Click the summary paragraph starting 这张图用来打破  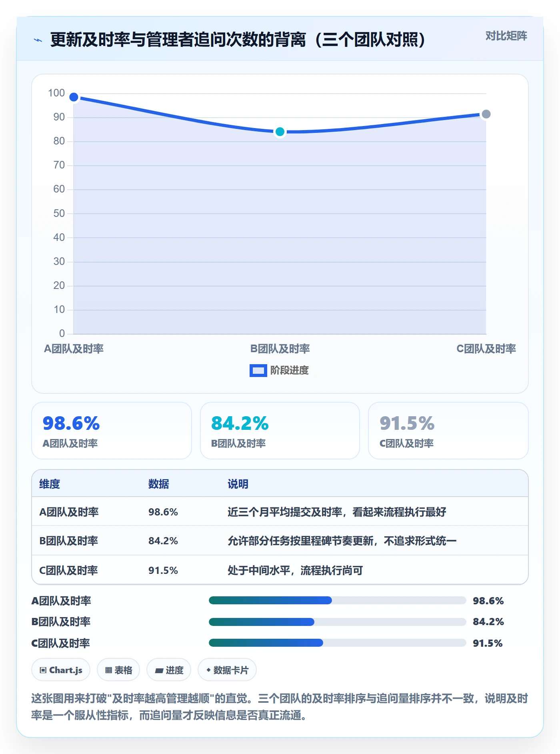280,707
